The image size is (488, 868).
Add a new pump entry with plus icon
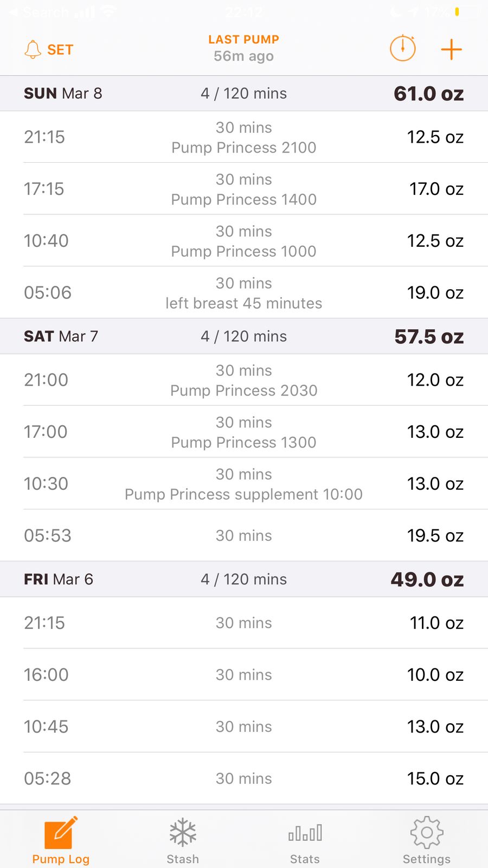click(x=451, y=49)
